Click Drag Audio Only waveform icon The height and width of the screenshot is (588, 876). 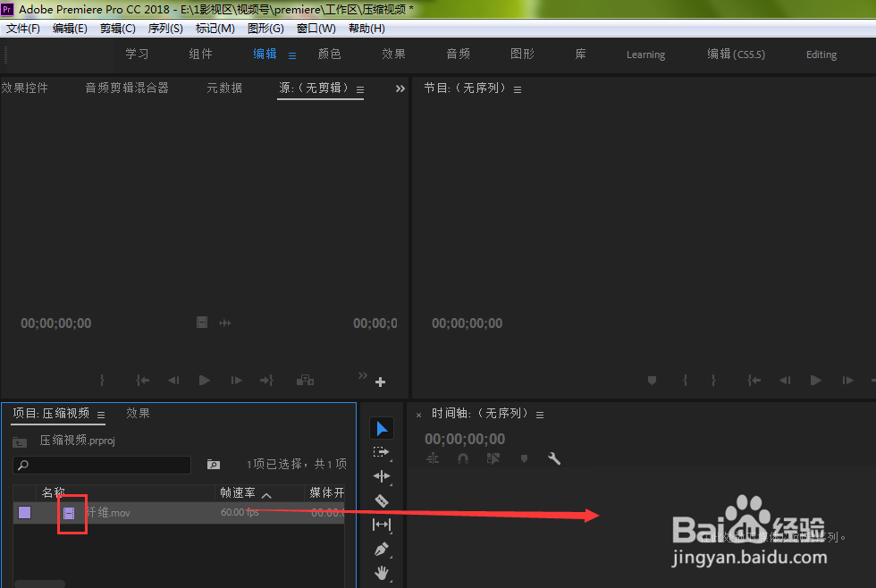(225, 323)
